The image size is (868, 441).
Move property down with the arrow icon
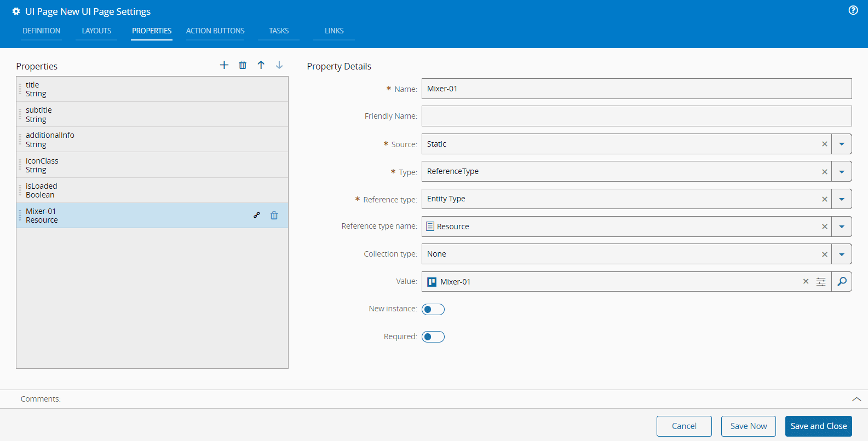point(279,65)
